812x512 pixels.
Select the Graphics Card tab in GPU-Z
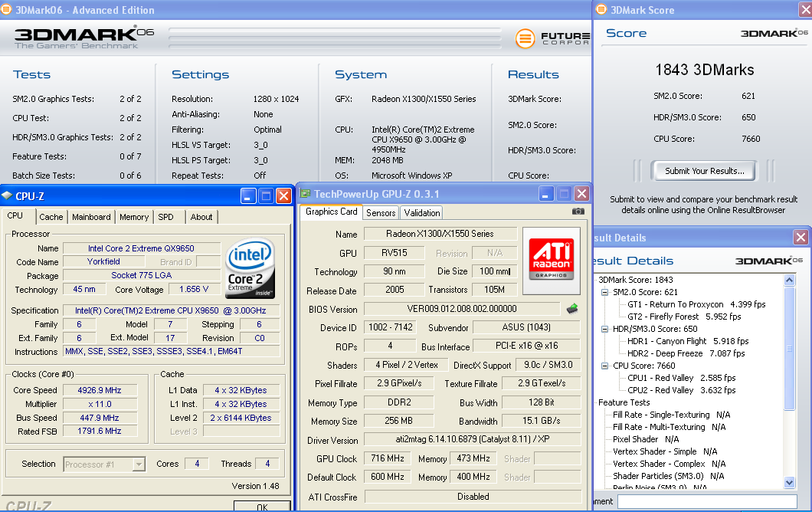point(332,212)
